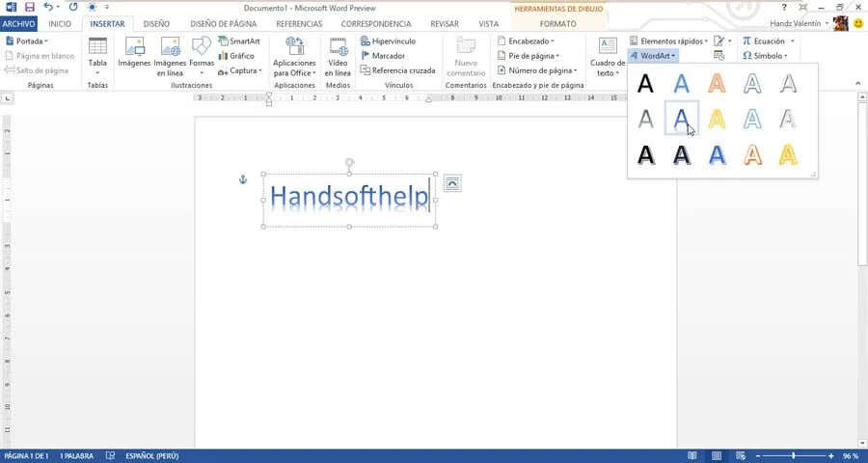
Task: Open the VISTA tab
Action: coord(488,24)
